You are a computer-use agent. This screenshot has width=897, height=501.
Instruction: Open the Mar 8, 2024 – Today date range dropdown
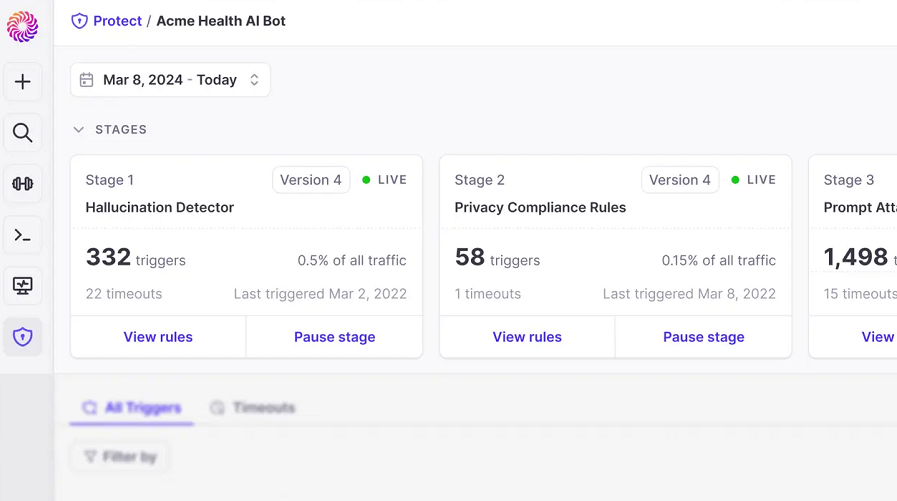pyautogui.click(x=170, y=79)
